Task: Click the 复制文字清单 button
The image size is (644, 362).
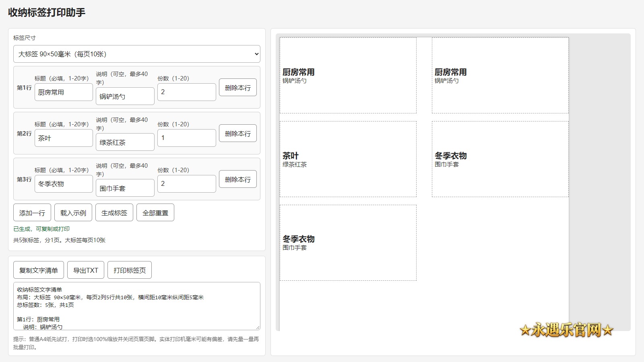Action: pos(39,270)
